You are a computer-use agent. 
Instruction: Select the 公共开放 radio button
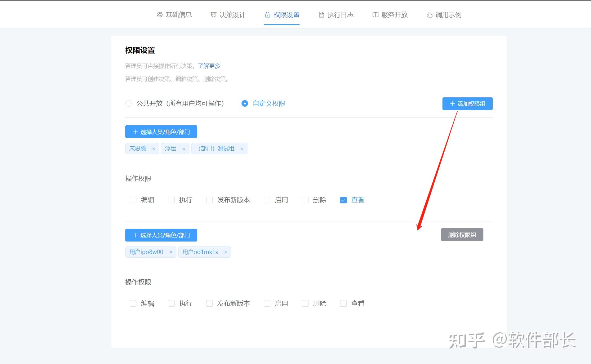click(x=128, y=103)
